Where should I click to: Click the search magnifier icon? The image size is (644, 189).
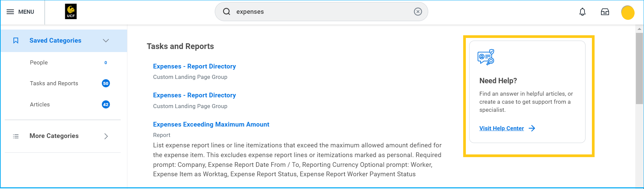coord(227,12)
